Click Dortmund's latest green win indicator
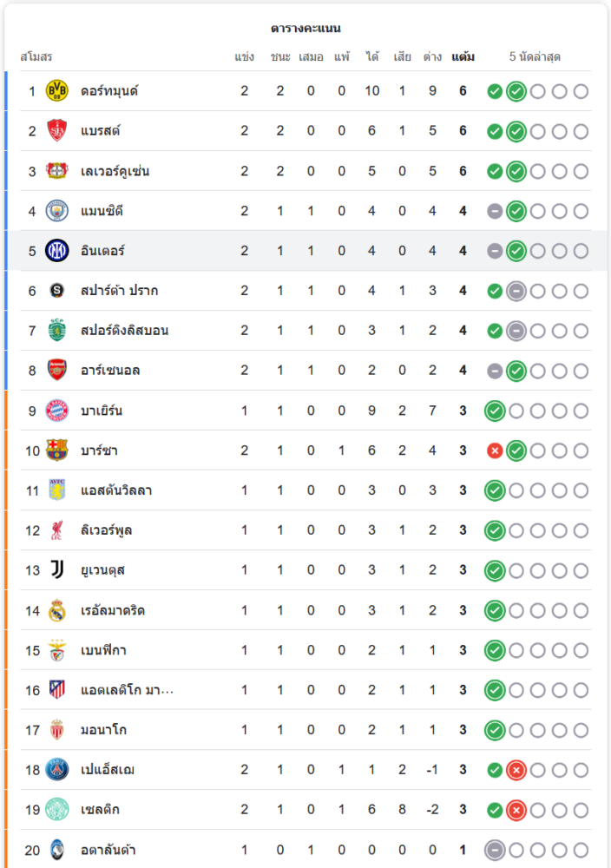The image size is (611, 868). 516,91
